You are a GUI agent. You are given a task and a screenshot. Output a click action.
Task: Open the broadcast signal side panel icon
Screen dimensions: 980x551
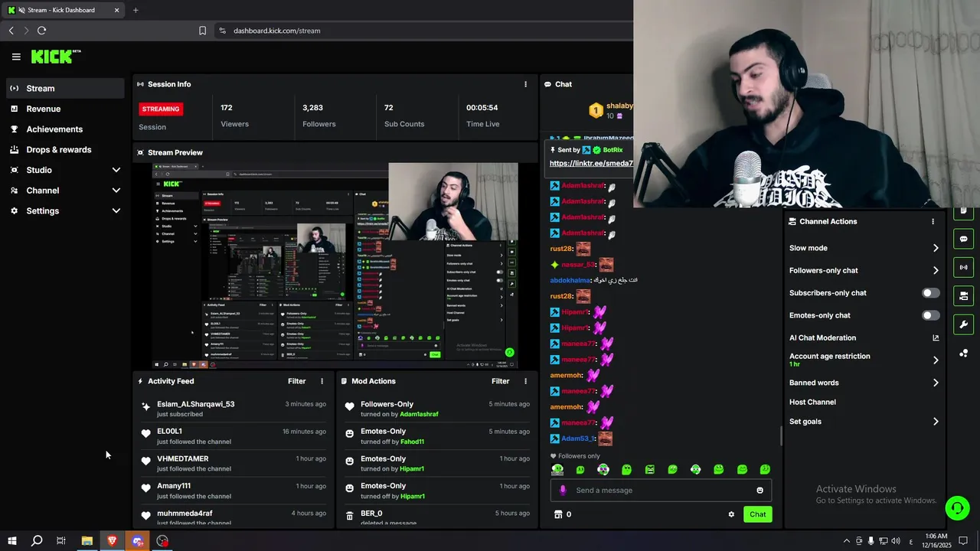(963, 267)
